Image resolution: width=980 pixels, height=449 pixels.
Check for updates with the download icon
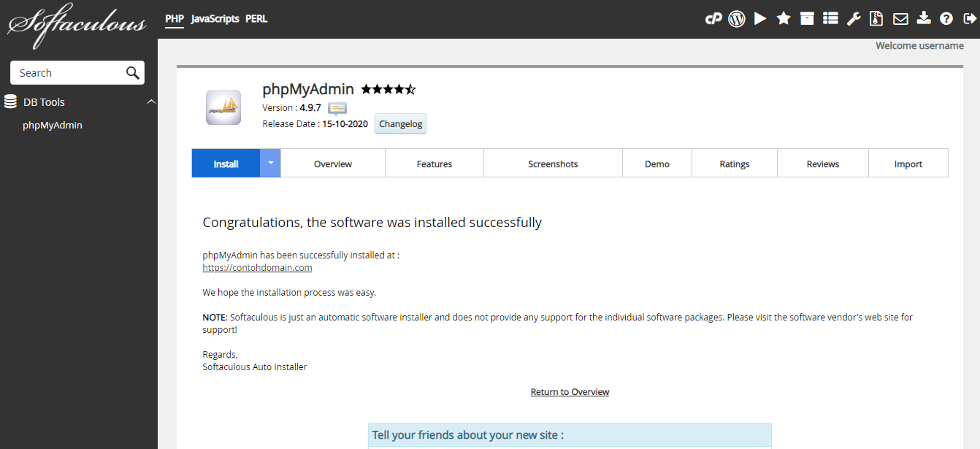(x=923, y=18)
